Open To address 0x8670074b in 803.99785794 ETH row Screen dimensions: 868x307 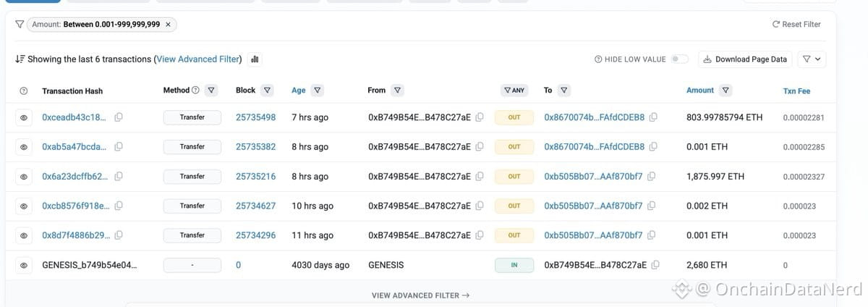[594, 117]
